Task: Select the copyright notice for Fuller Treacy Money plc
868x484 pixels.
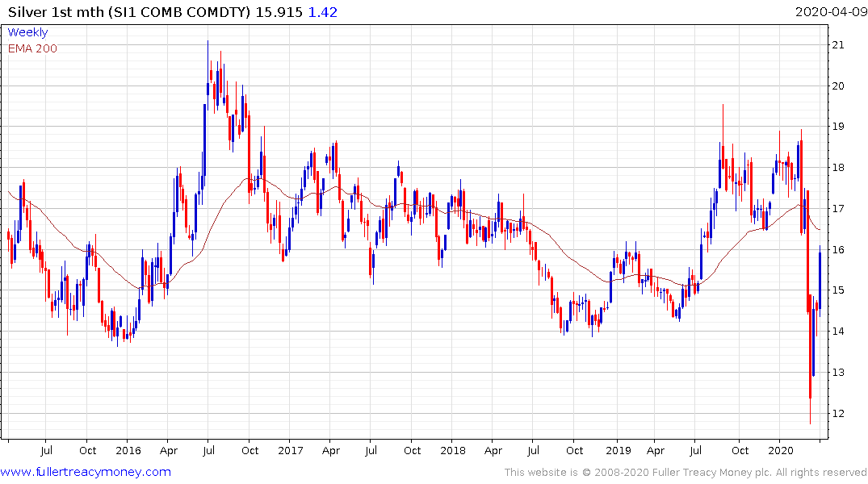Action: coord(686,473)
